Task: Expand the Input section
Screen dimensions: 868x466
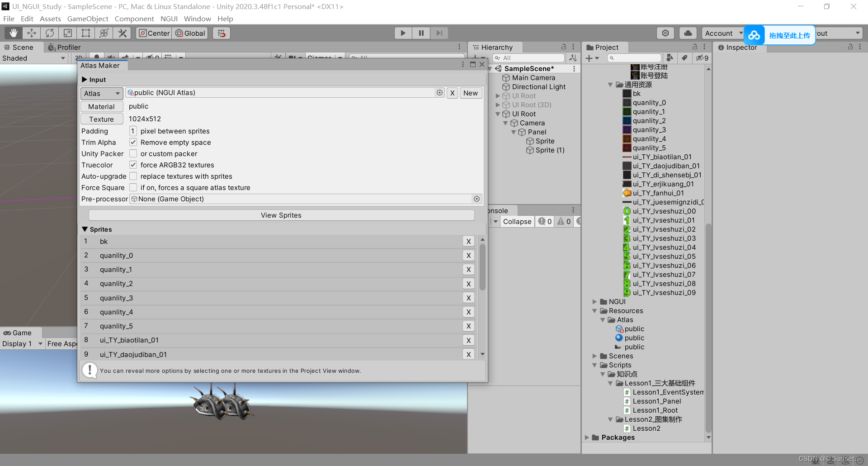Action: [x=85, y=80]
